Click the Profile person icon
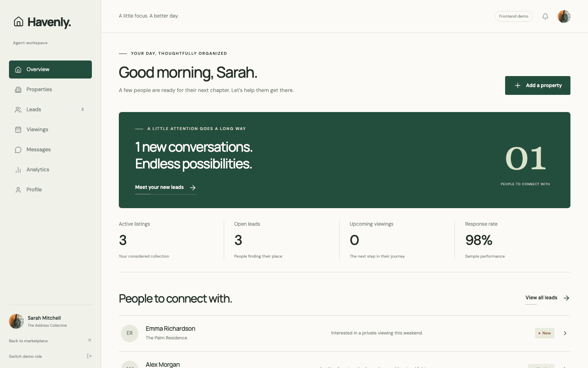The width and height of the screenshot is (588, 368). click(18, 190)
